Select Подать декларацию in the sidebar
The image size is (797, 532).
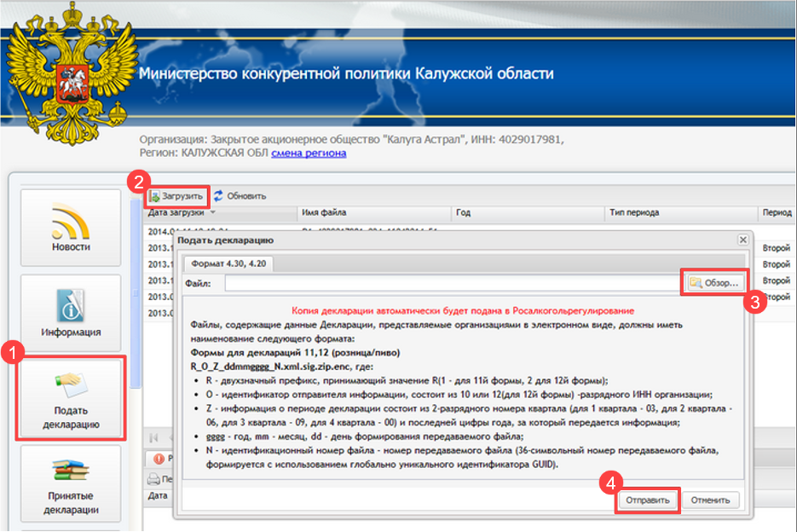pos(71,398)
